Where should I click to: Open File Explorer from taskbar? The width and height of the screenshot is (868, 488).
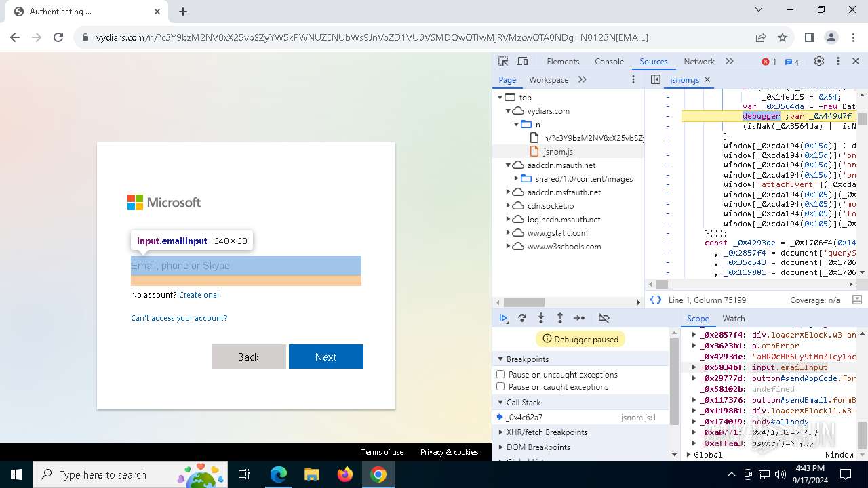[x=312, y=474]
